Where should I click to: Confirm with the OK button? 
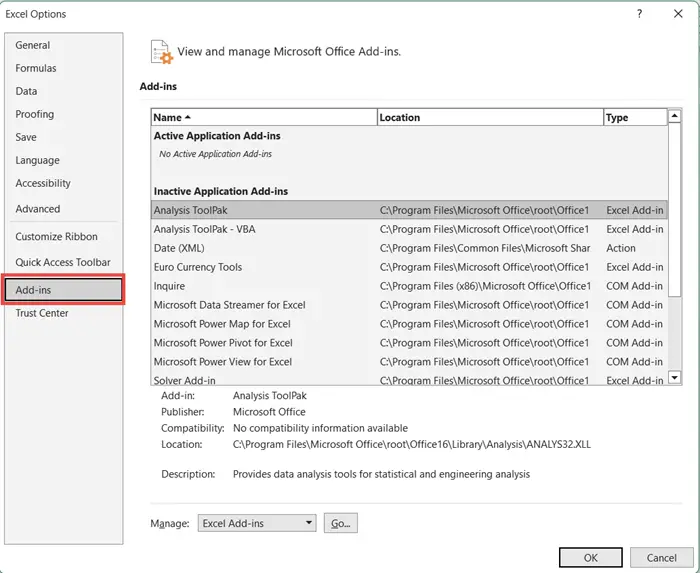tap(591, 558)
